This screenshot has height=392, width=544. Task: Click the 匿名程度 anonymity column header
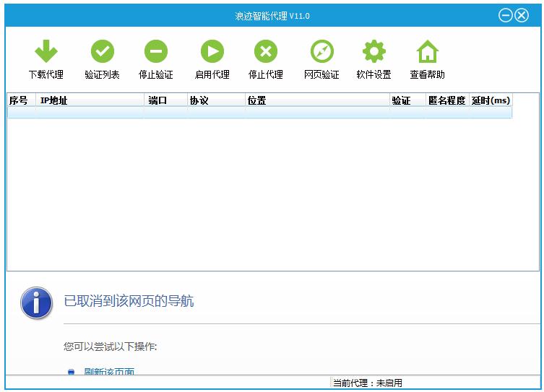coord(446,101)
